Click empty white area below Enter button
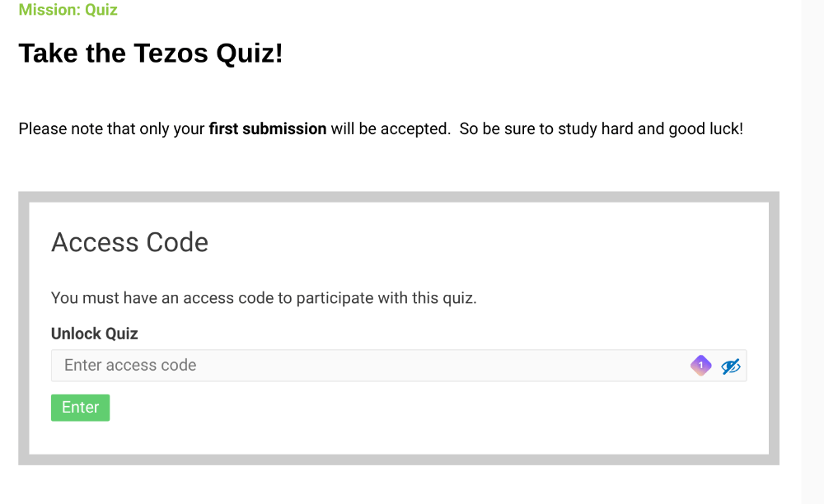The image size is (824, 504). pos(399,438)
